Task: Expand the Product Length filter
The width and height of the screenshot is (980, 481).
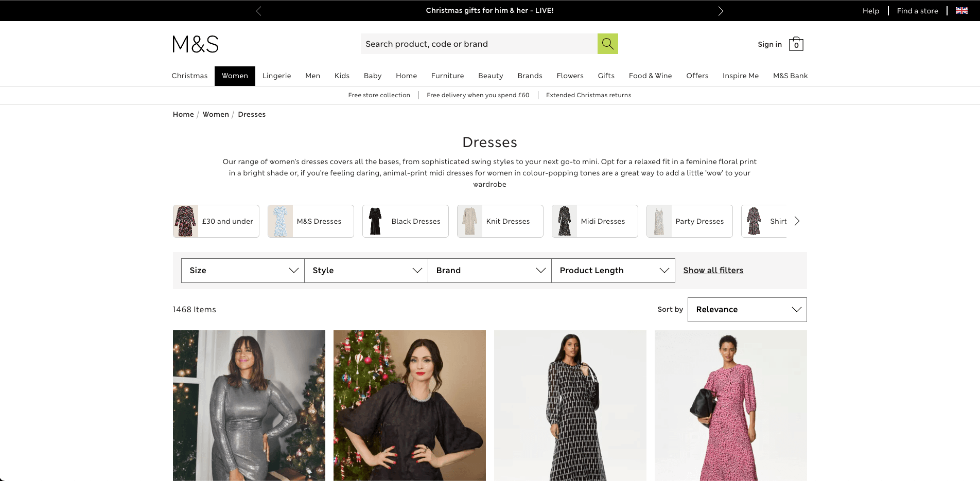Action: pos(614,271)
